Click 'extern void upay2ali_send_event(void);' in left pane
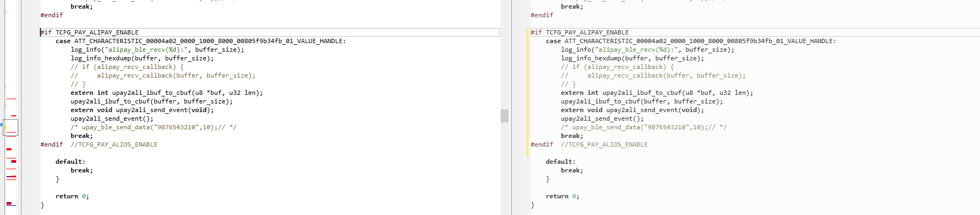 [142, 110]
